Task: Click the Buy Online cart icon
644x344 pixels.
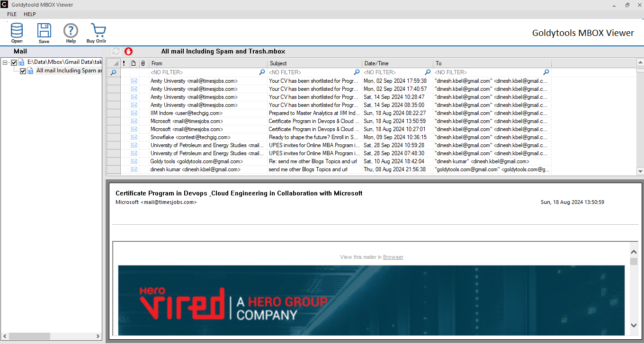Action: (97, 33)
